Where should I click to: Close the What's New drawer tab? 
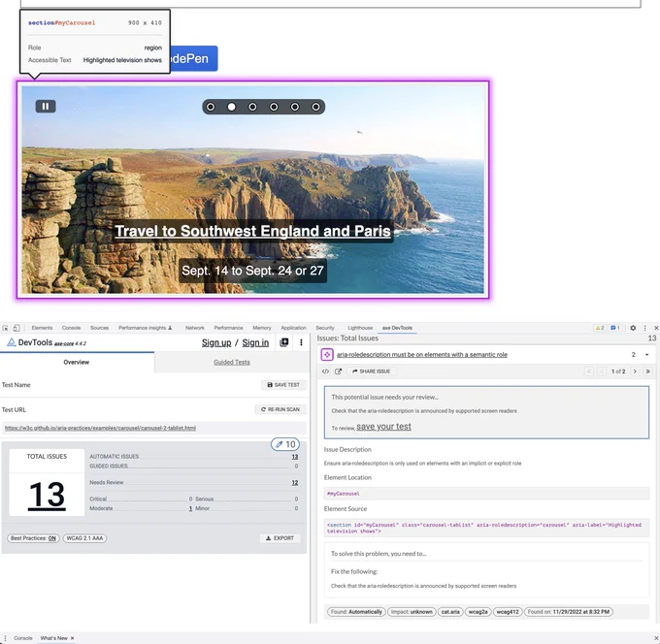point(73,638)
